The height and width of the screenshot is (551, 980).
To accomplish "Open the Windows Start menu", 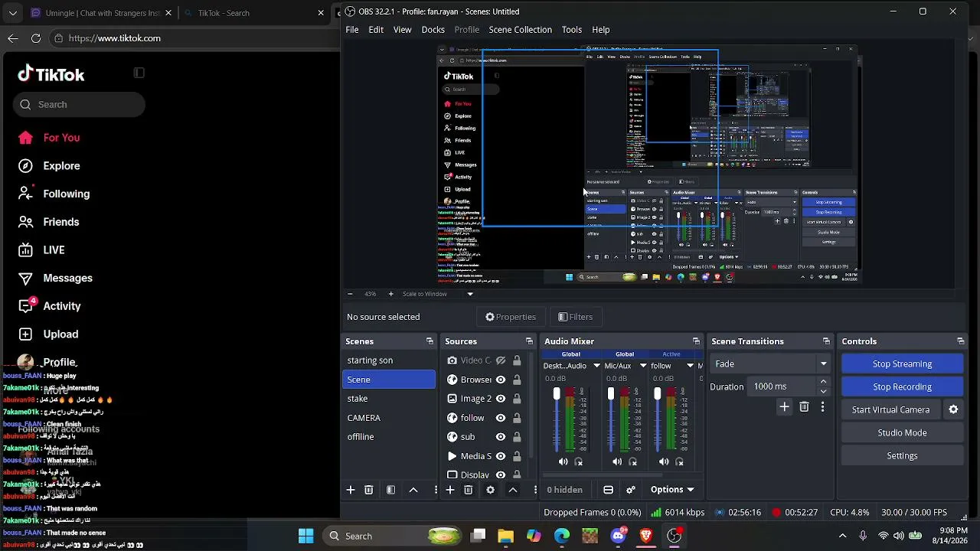I will point(305,536).
